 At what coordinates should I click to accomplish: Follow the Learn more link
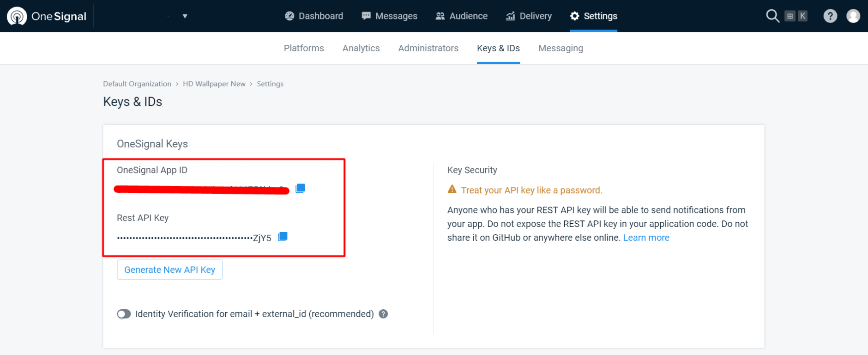coord(646,238)
